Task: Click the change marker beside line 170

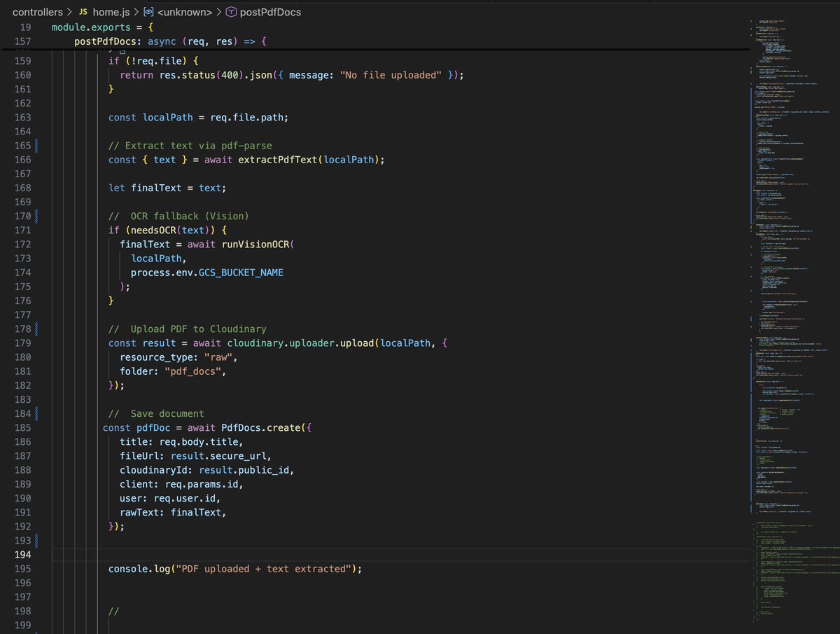Action: pos(36,216)
